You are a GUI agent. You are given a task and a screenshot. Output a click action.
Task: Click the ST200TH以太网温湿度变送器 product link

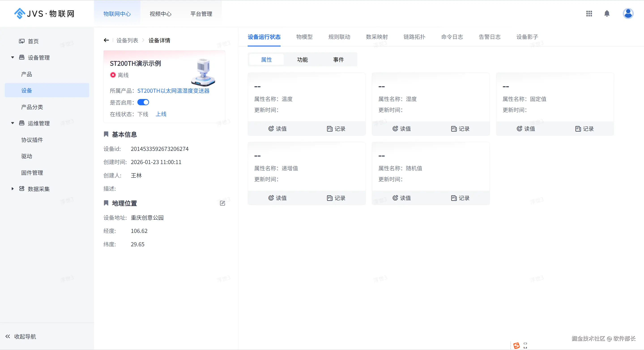(173, 91)
